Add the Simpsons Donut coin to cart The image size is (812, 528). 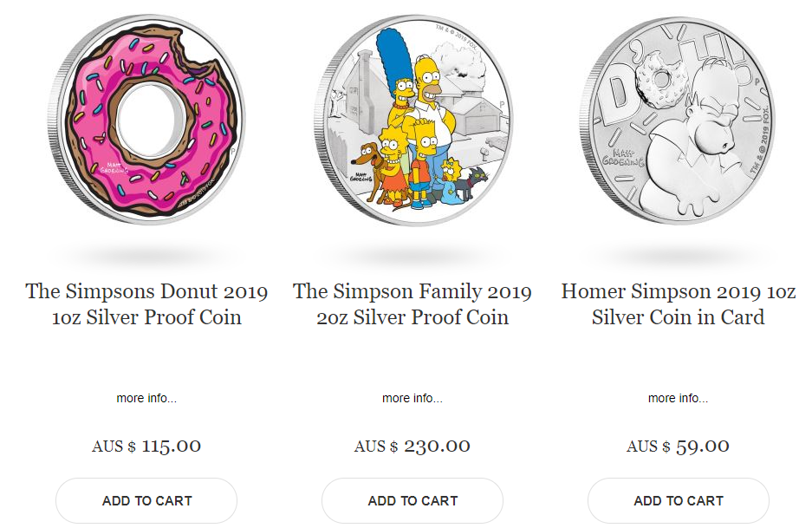tap(146, 500)
